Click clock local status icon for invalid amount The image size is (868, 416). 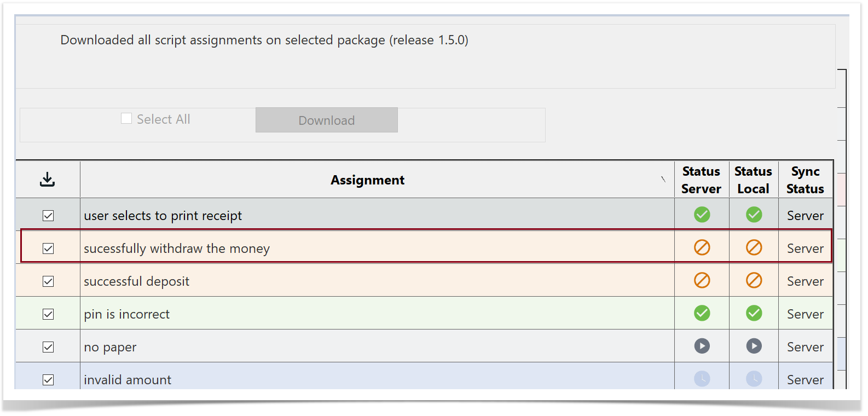754,378
